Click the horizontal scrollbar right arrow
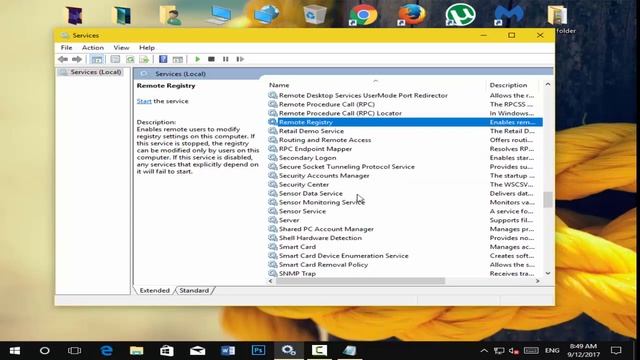This screenshot has width=640, height=360. point(538,281)
